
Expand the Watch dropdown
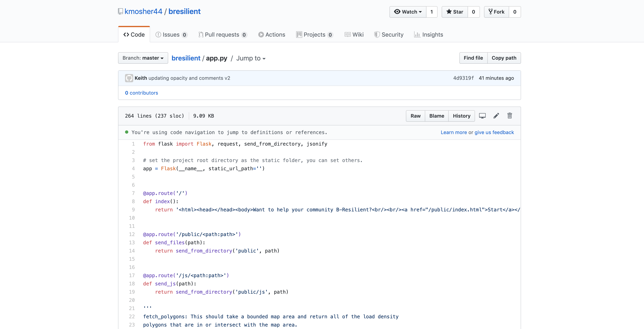(x=408, y=12)
